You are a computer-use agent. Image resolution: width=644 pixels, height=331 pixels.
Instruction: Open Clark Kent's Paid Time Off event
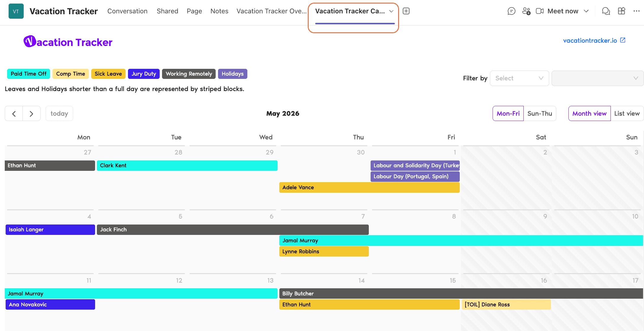click(x=187, y=165)
